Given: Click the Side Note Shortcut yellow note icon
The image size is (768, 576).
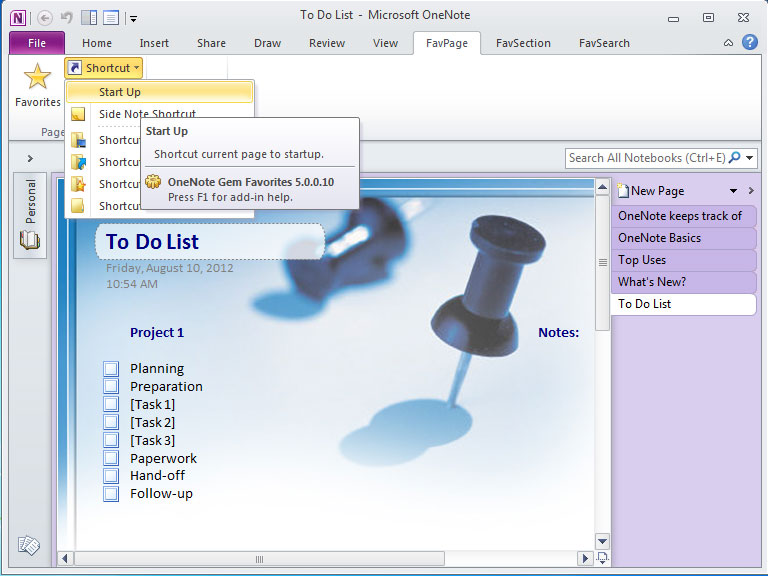Looking at the screenshot, I should pos(78,114).
